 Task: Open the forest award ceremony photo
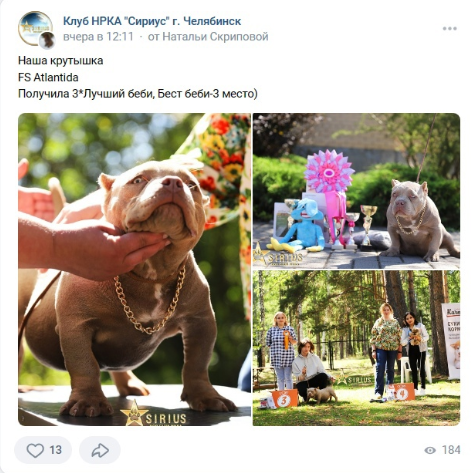(x=356, y=348)
